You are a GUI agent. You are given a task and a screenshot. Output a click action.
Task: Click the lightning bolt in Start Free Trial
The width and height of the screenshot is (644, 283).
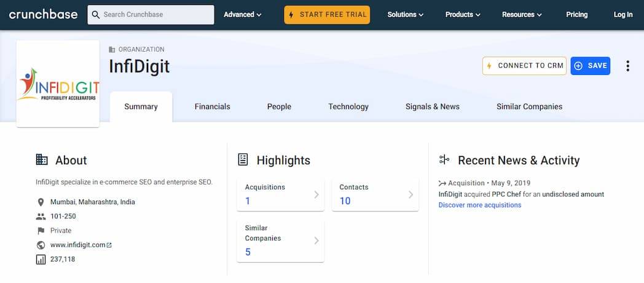click(x=291, y=15)
